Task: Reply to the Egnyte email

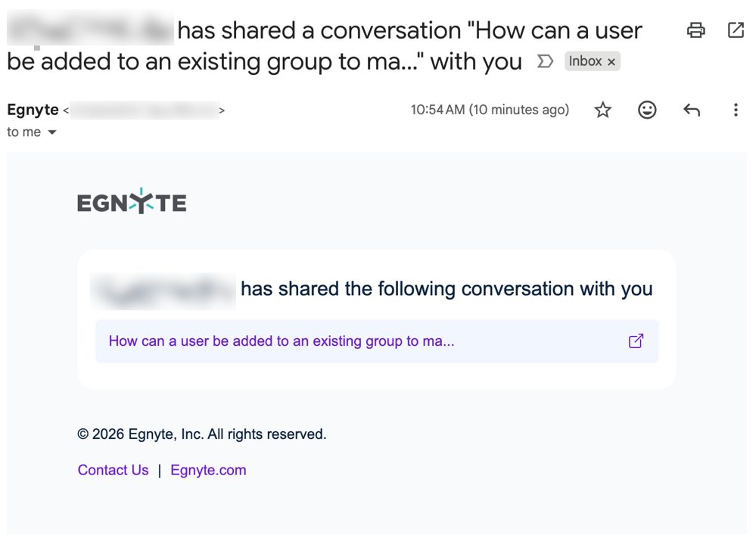Action: tap(691, 110)
